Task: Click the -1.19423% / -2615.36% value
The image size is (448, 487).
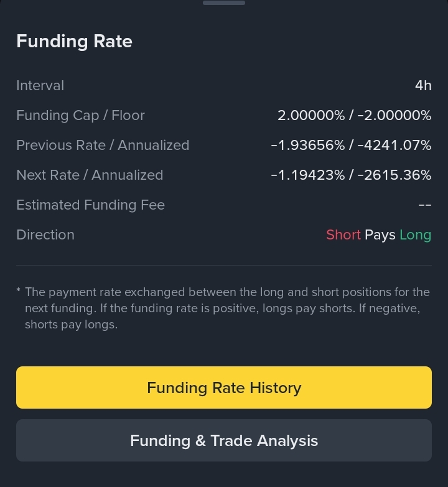Action: coord(351,175)
